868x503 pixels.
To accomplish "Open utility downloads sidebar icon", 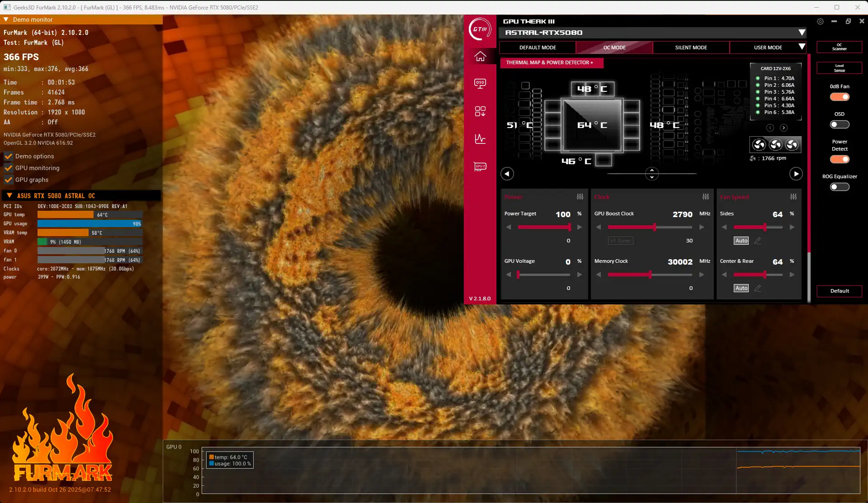I will point(480,111).
